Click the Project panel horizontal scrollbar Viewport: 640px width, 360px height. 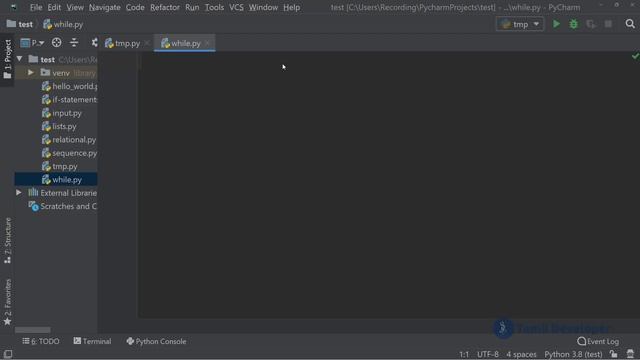(33, 330)
